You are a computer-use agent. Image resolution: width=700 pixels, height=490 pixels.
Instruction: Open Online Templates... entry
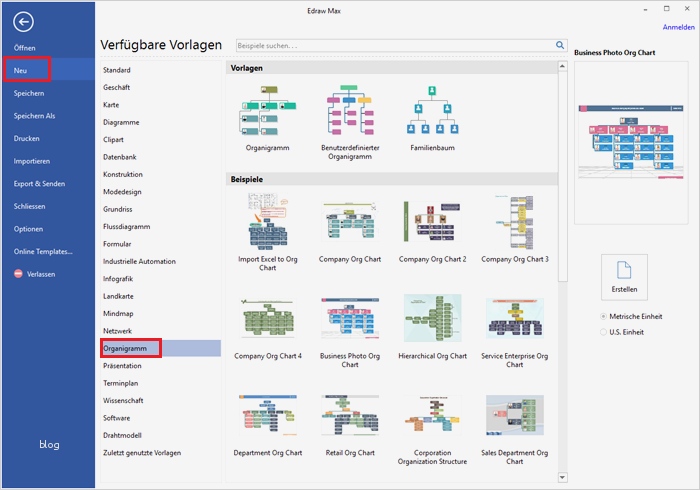(43, 252)
